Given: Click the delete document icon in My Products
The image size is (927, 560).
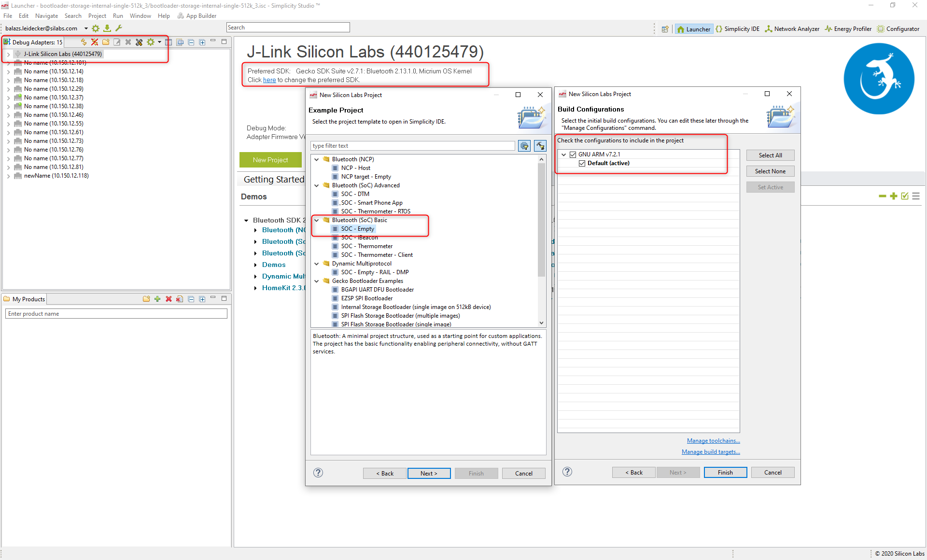Looking at the screenshot, I should [180, 299].
